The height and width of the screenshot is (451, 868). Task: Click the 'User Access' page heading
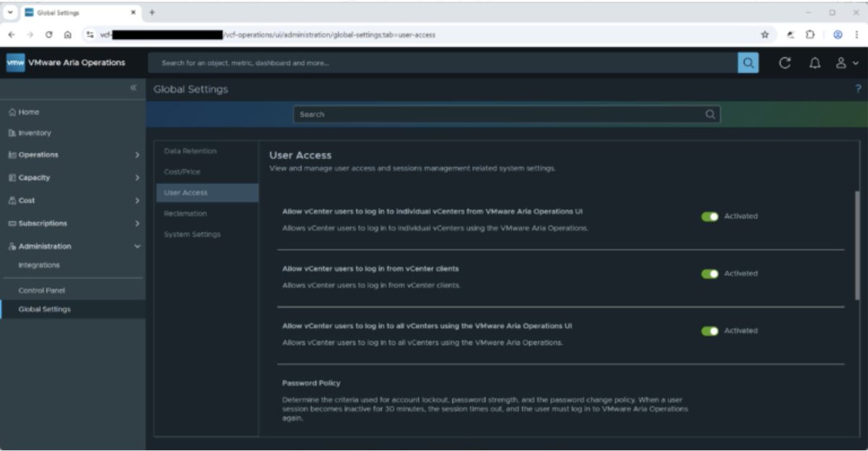[x=300, y=155]
